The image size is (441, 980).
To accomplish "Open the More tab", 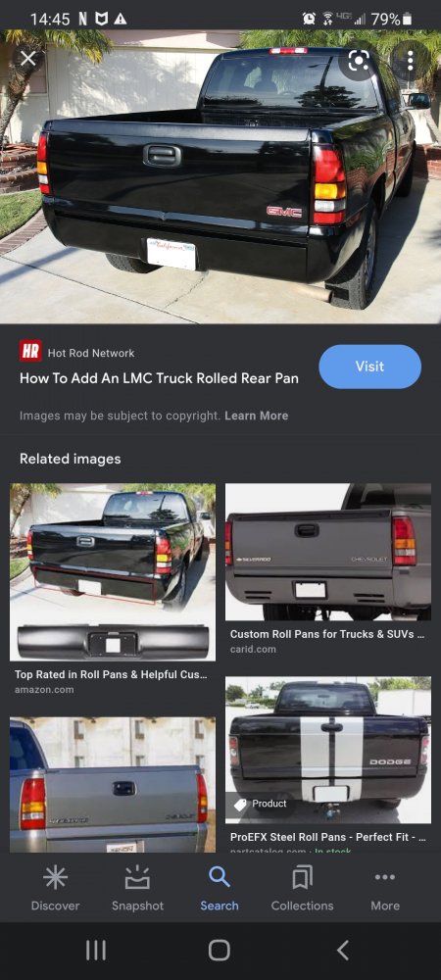I will pos(385,889).
